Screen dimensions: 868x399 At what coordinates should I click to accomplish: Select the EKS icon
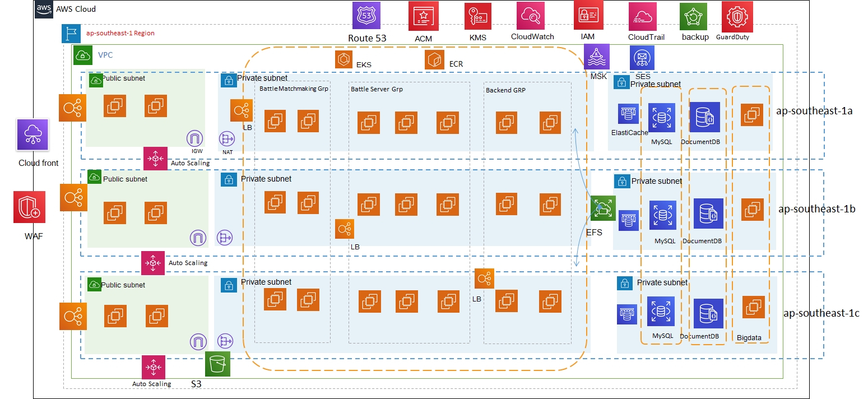(x=344, y=59)
